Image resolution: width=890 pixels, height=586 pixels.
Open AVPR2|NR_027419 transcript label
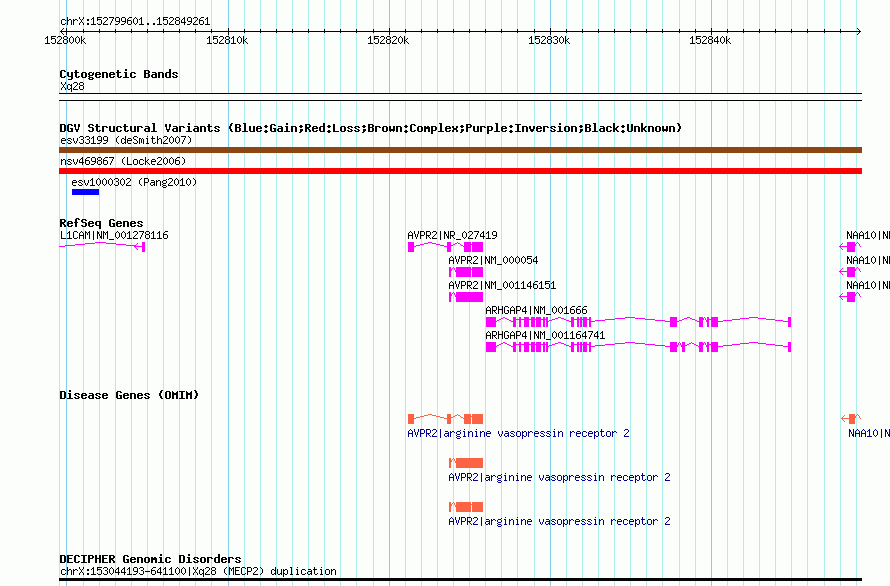452,235
